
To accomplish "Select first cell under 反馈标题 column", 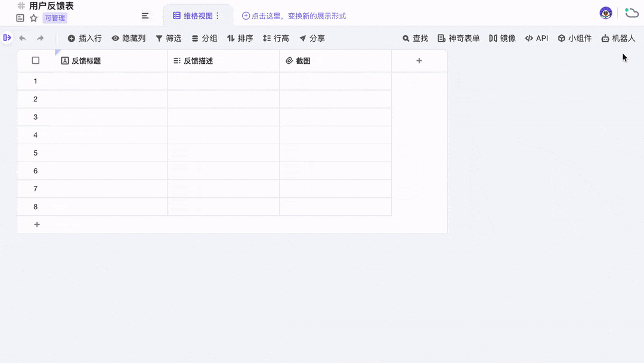I will click(110, 81).
